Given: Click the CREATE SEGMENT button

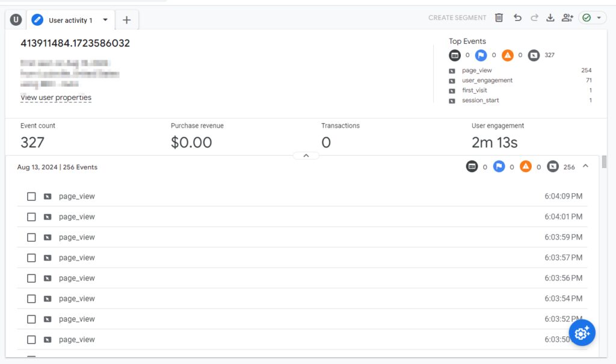Looking at the screenshot, I should [x=457, y=17].
